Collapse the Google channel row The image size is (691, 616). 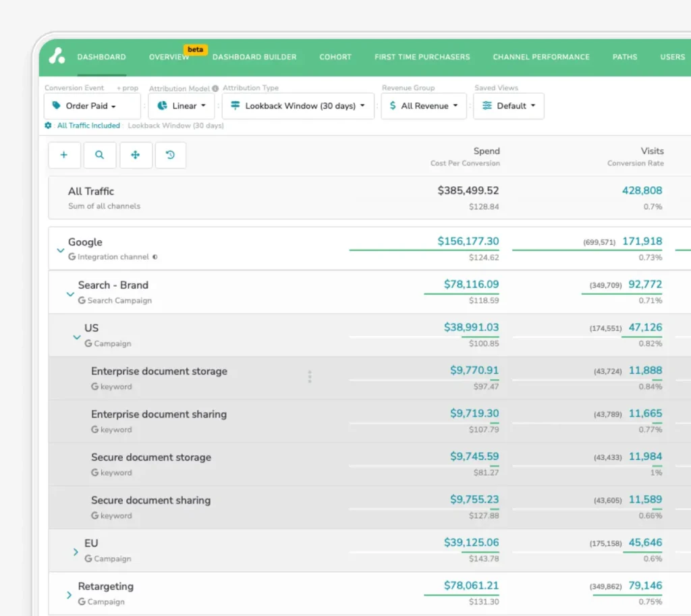coord(60,250)
